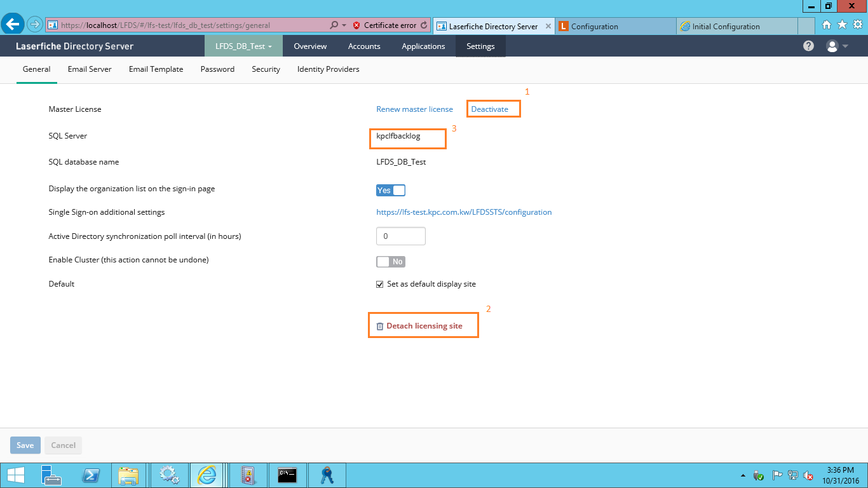Open the keys icon on the taskbar
The image size is (868, 488).
[328, 475]
